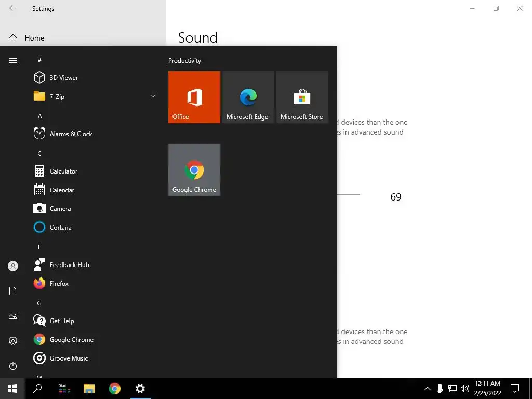Click the volume slider track near 69
The image size is (532, 399).
pos(348,195)
